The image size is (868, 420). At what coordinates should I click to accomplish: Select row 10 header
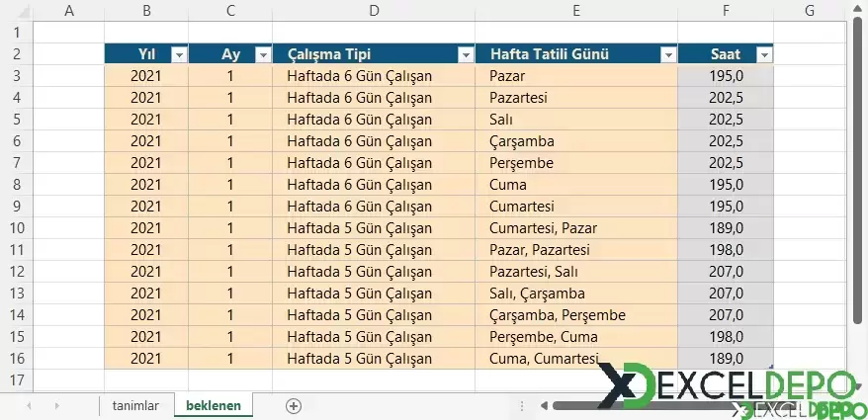(17, 228)
